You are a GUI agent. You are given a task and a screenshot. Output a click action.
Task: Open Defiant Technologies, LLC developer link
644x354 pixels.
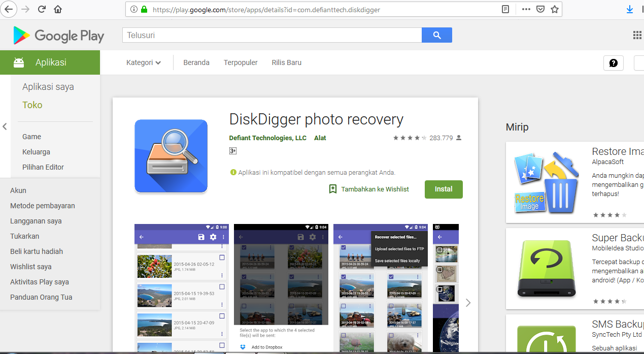[x=268, y=138]
